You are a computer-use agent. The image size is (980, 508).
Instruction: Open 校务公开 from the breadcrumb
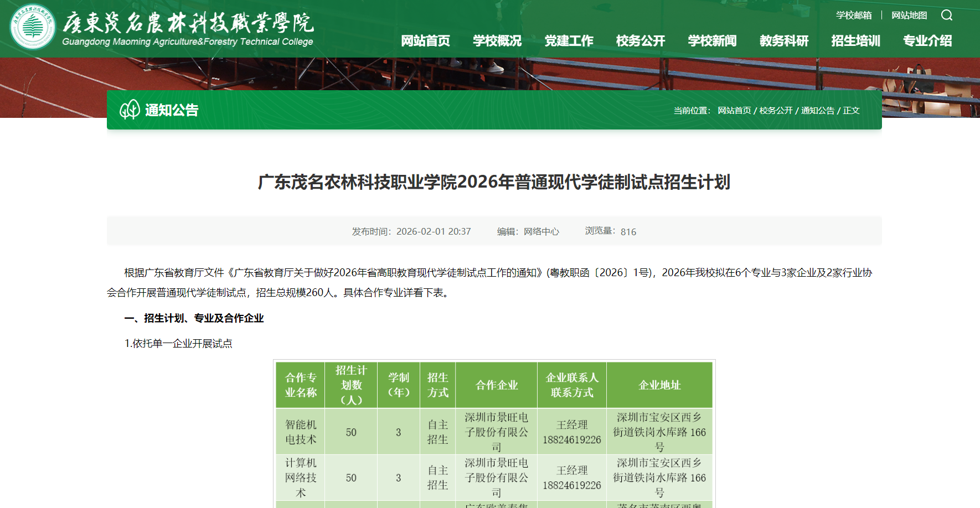pos(776,110)
